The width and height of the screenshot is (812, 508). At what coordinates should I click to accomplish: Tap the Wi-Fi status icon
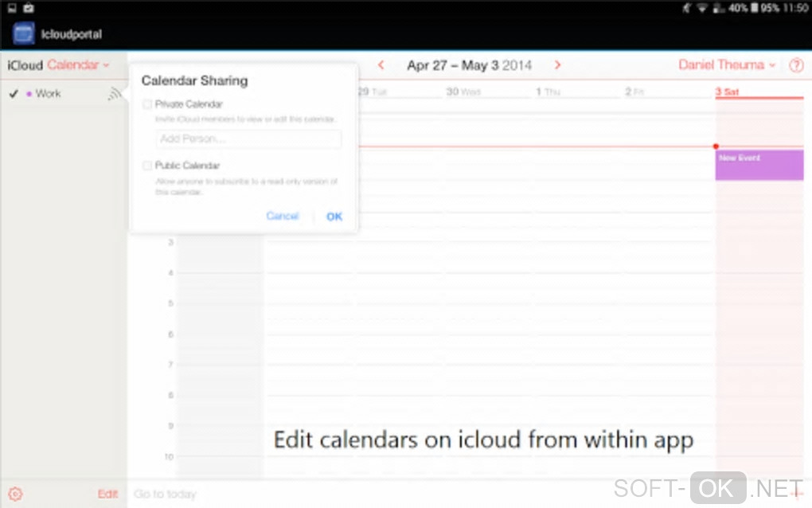(x=702, y=8)
